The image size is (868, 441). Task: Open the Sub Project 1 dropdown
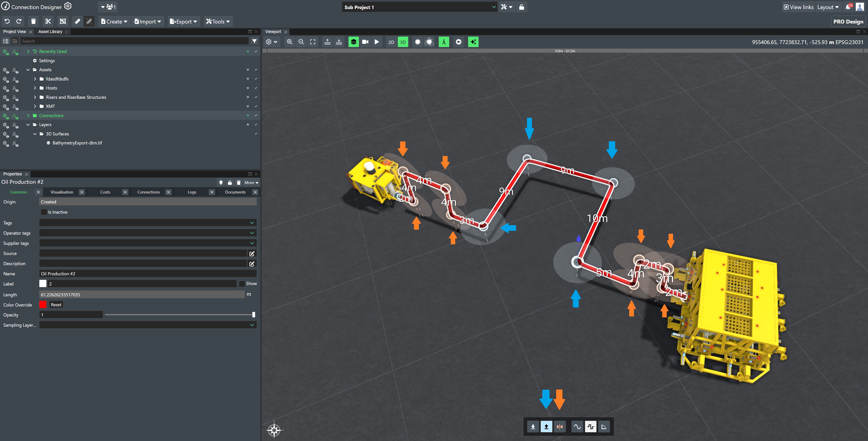[420, 7]
